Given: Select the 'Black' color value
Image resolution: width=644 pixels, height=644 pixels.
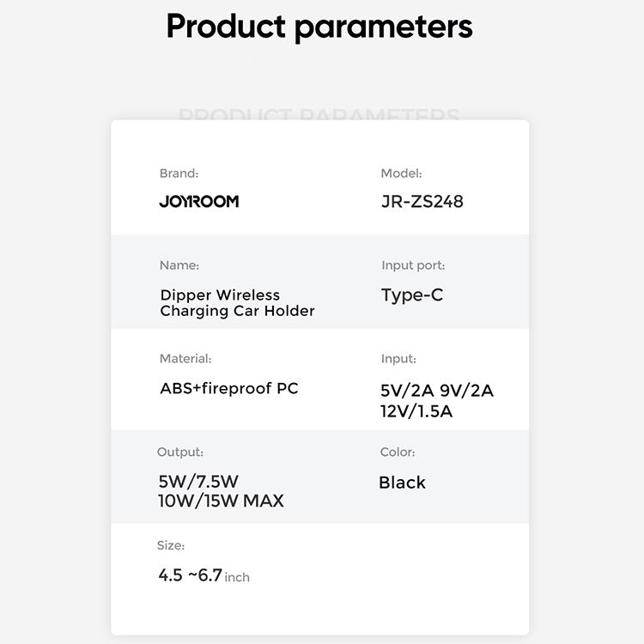Looking at the screenshot, I should click(x=402, y=483).
